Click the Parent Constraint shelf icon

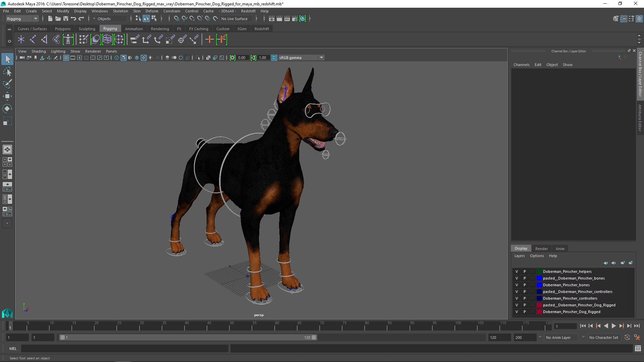point(135,40)
